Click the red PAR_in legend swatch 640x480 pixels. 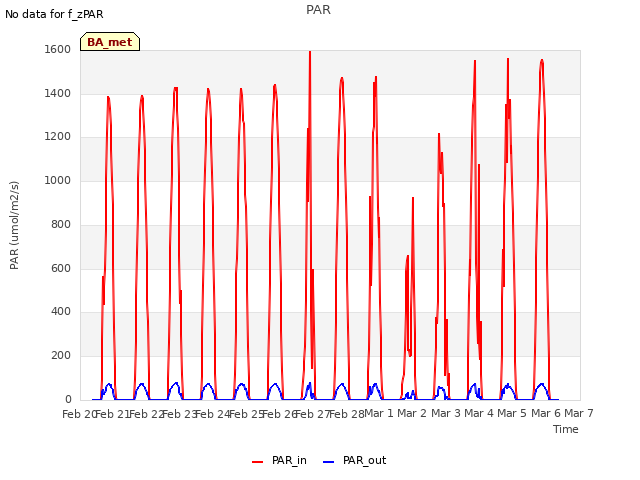point(258,461)
